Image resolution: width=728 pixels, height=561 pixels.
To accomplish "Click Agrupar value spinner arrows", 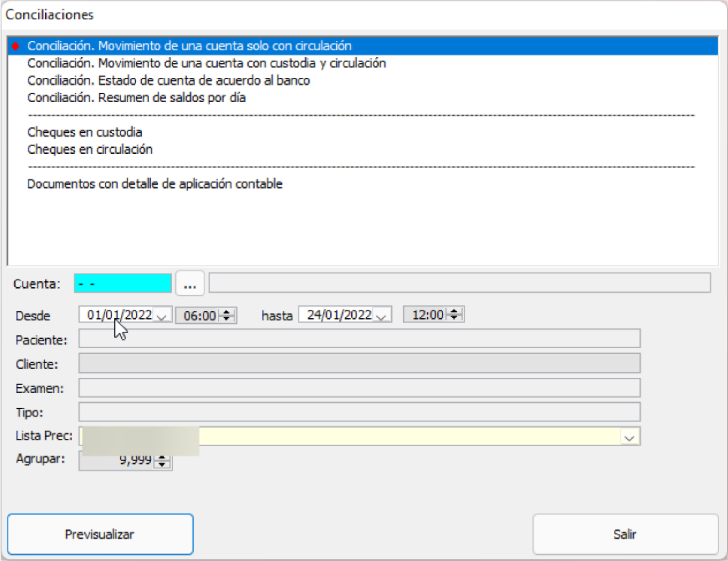I will click(162, 461).
